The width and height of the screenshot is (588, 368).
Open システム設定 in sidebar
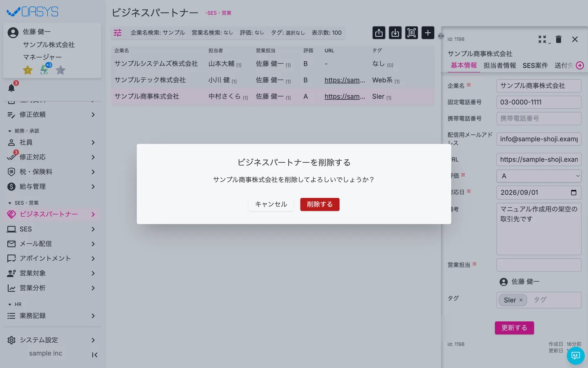tap(52, 340)
